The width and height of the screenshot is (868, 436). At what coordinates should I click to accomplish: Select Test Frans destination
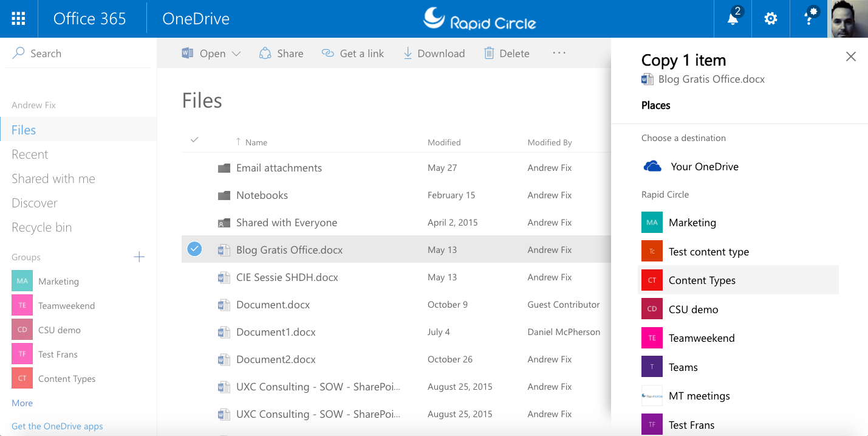pyautogui.click(x=738, y=424)
